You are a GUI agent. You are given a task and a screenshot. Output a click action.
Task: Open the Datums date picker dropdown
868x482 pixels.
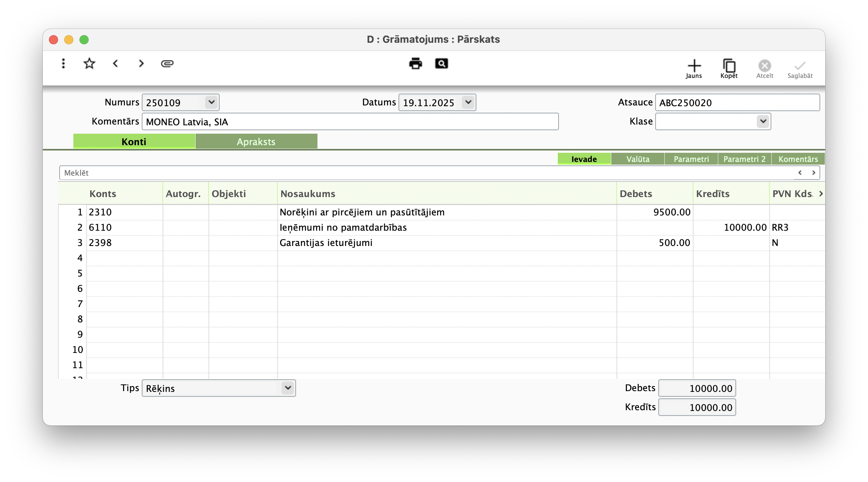coord(468,102)
